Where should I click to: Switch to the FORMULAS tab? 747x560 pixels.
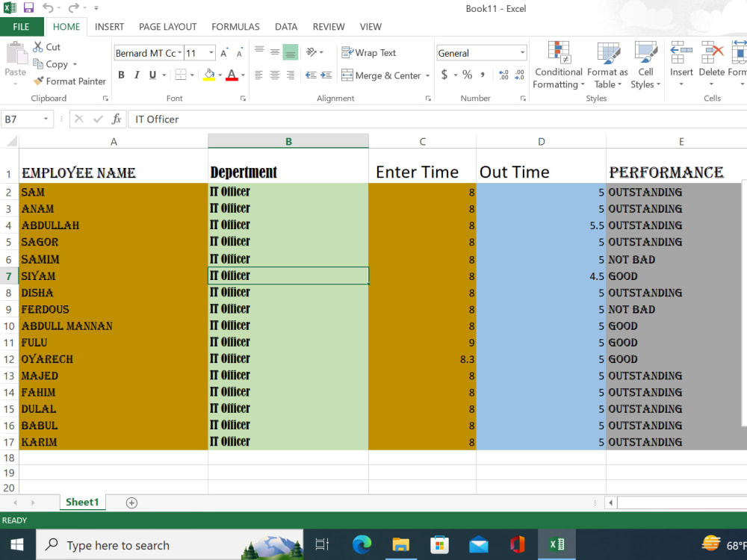tap(235, 27)
